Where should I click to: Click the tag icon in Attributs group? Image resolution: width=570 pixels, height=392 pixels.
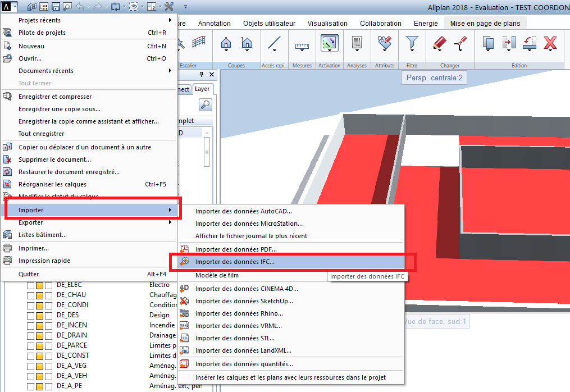pos(384,42)
